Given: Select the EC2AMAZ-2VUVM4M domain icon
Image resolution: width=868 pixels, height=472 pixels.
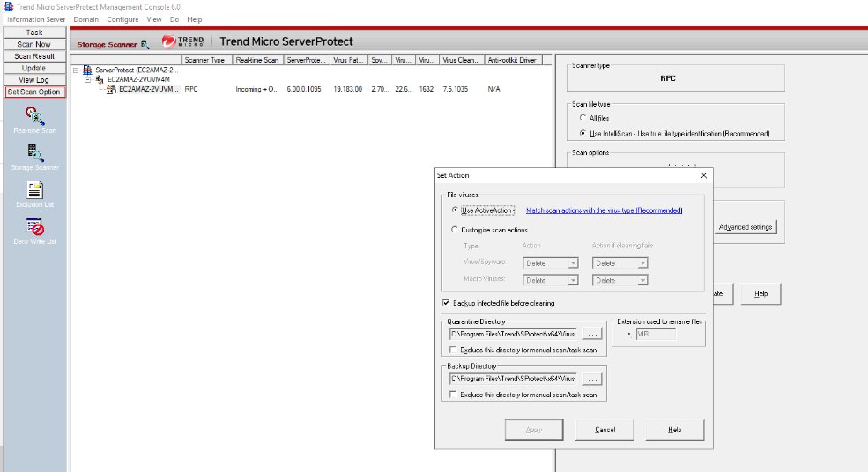Looking at the screenshot, I should 100,79.
